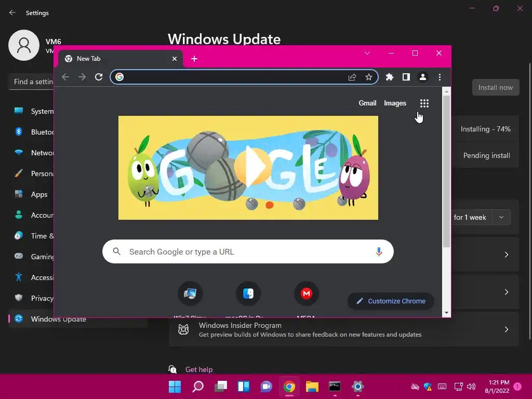Open Chat app on taskbar
The image size is (532, 399).
pyautogui.click(x=267, y=387)
